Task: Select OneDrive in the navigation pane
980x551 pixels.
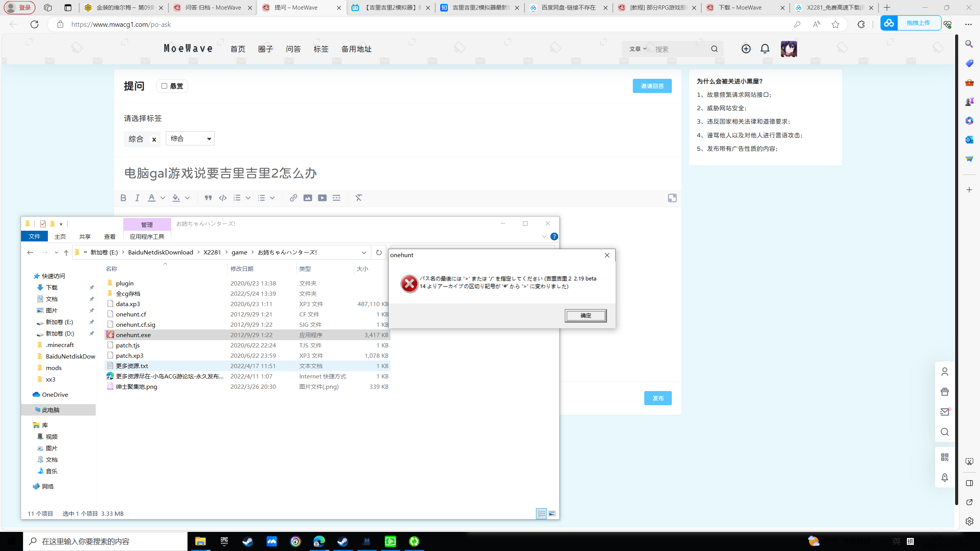Action: point(55,395)
